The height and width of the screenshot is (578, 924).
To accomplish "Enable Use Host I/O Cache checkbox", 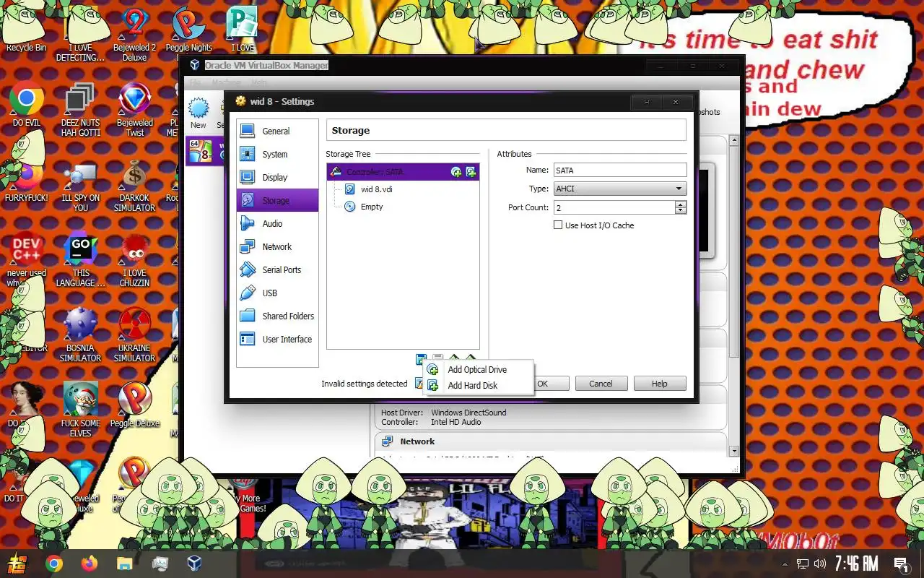I will (558, 225).
